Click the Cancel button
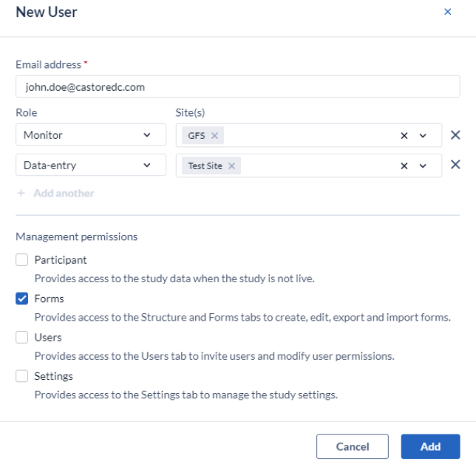The height and width of the screenshot is (464, 476). [x=353, y=446]
